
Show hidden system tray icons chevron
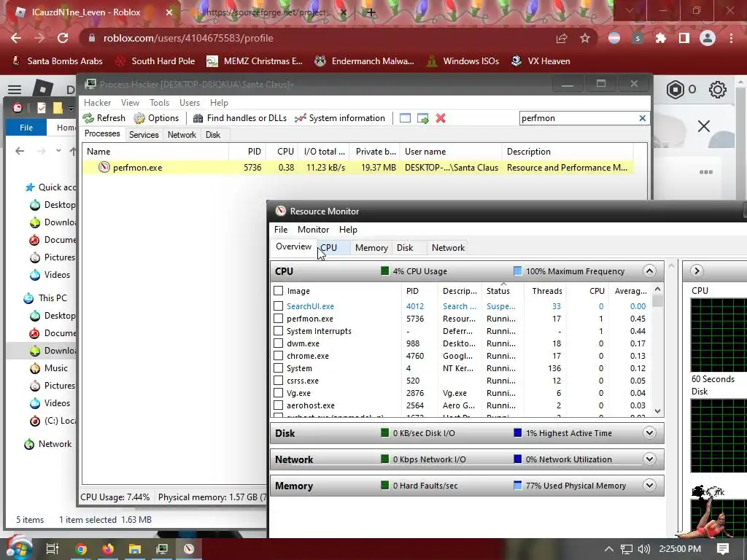pyautogui.click(x=609, y=549)
